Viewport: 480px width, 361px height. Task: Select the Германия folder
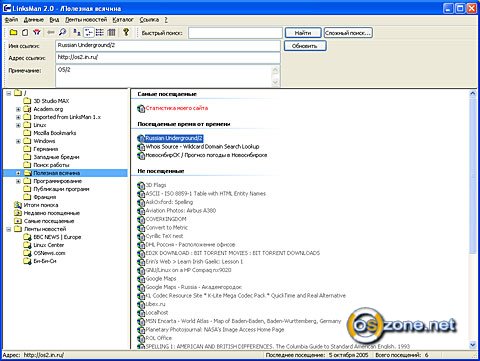(x=46, y=149)
